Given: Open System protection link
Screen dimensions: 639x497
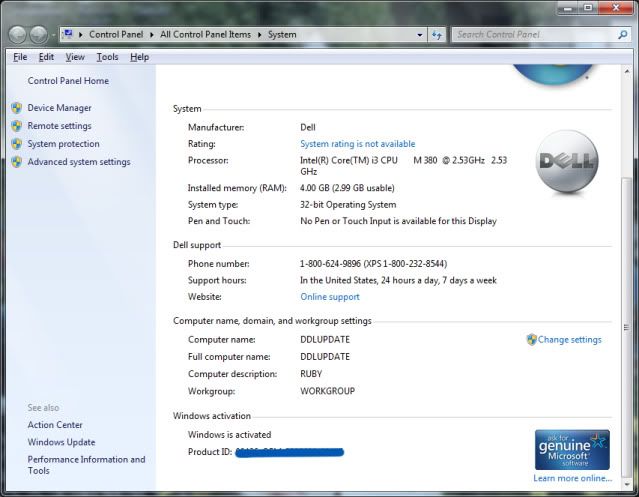Looking at the screenshot, I should click(x=64, y=144).
